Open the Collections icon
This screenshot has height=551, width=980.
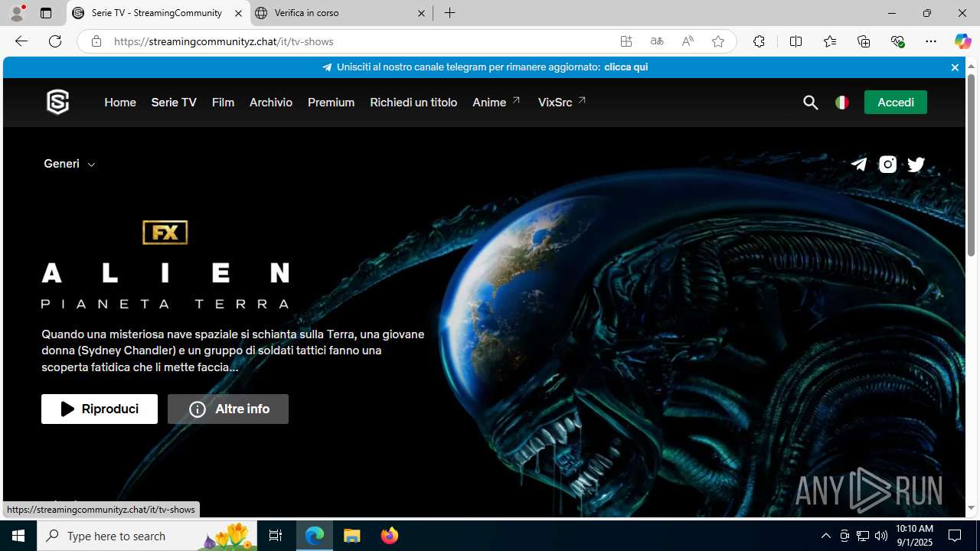864,41
